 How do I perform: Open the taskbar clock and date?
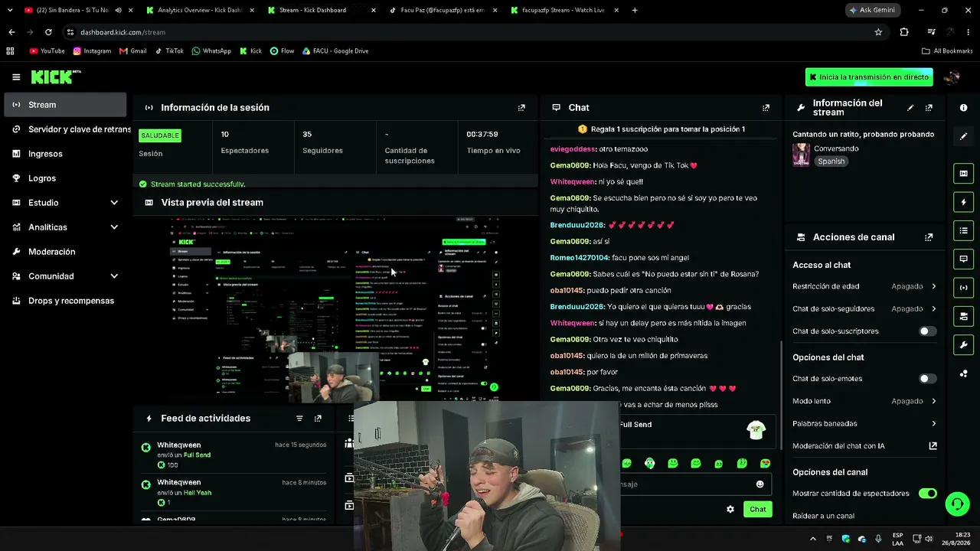tap(956, 539)
